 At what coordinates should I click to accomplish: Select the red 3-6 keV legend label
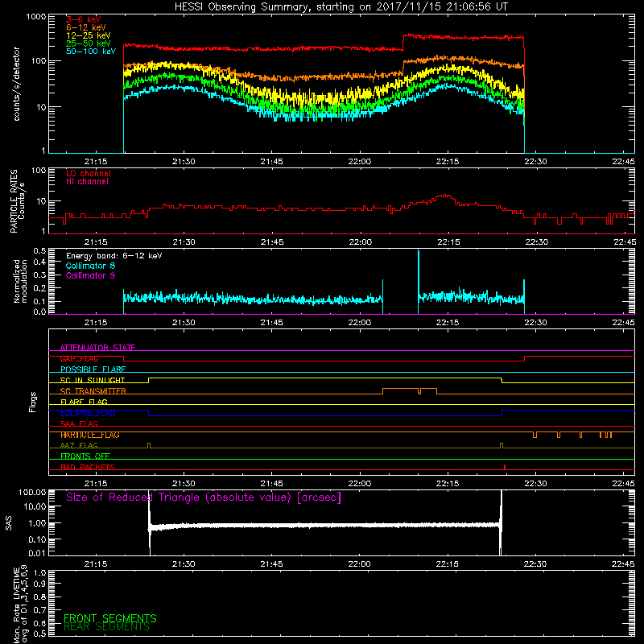[x=84, y=19]
